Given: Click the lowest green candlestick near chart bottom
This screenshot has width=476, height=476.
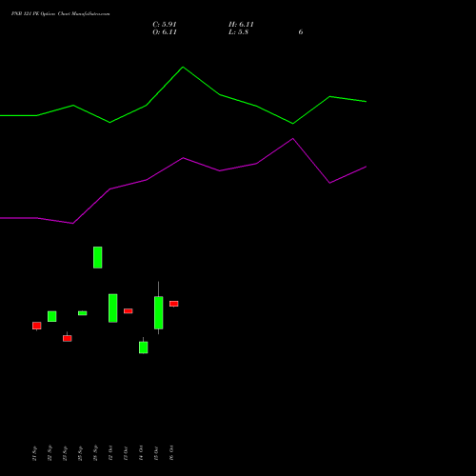Looking at the screenshot, I should [144, 347].
